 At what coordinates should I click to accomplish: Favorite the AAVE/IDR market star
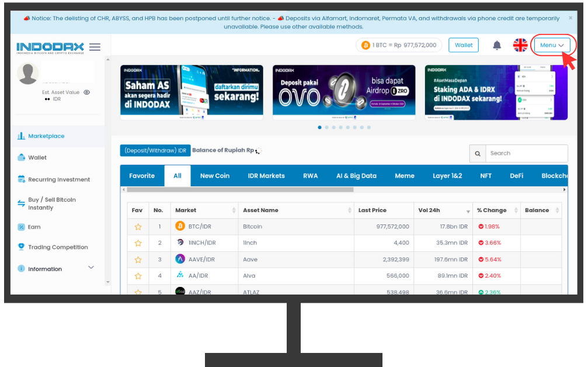[138, 259]
